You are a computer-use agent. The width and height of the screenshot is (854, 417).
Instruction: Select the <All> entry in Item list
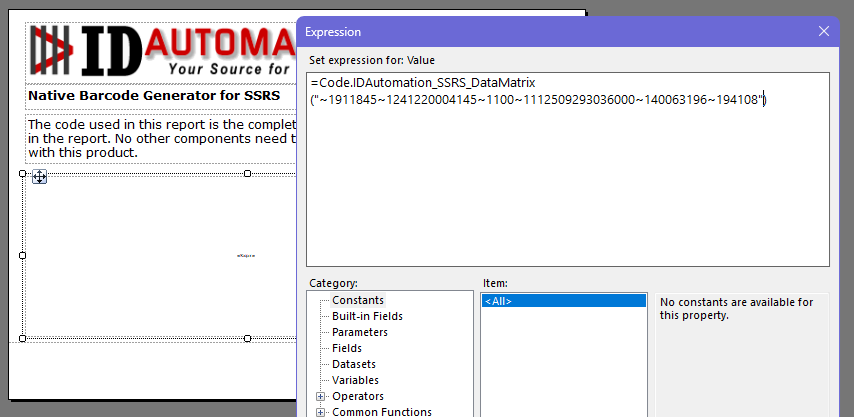click(498, 301)
